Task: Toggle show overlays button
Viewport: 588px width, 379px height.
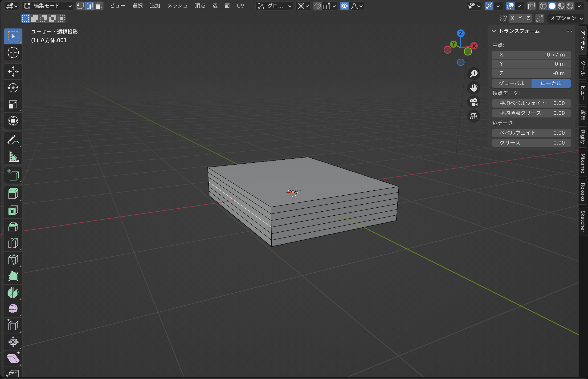Action: point(510,6)
